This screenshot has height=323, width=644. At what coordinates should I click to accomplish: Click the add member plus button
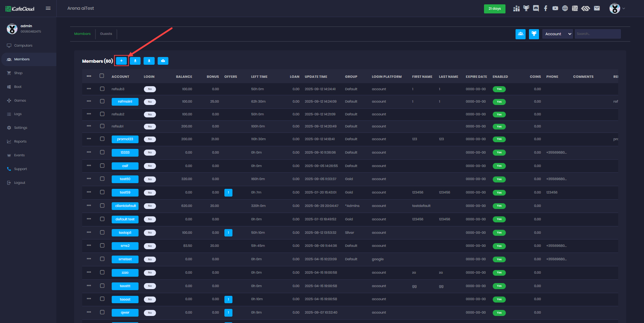pyautogui.click(x=121, y=61)
